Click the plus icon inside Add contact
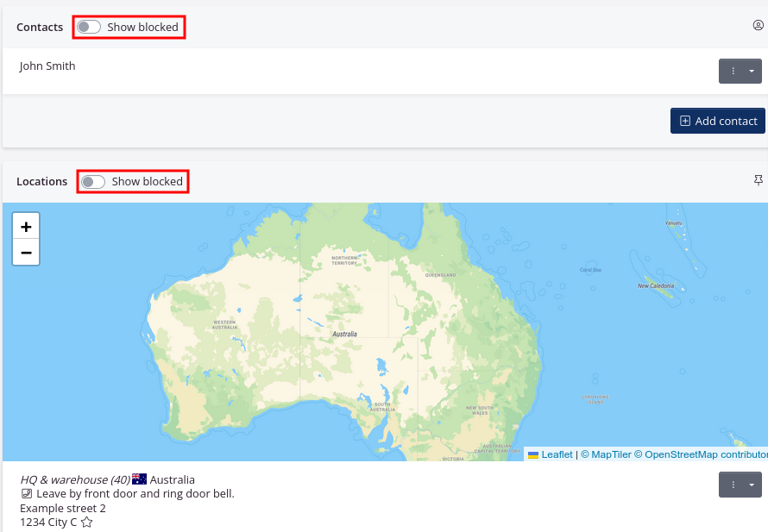This screenshot has width=768, height=532. [686, 121]
